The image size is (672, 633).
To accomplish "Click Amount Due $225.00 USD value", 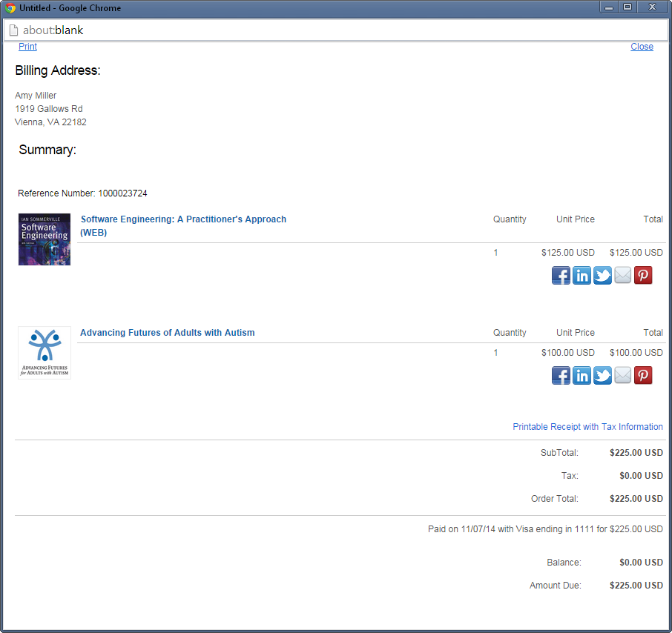I will [636, 585].
